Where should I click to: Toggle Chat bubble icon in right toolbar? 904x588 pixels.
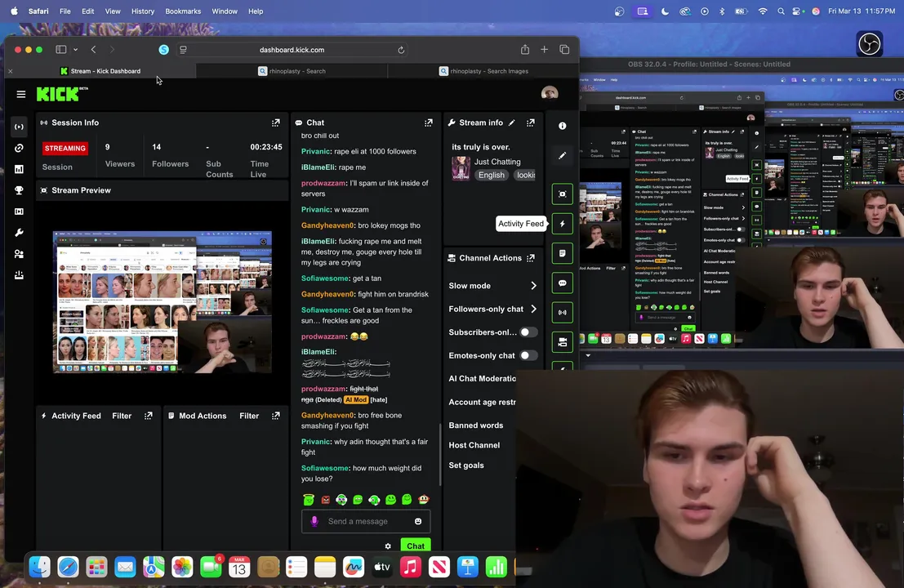[562, 283]
